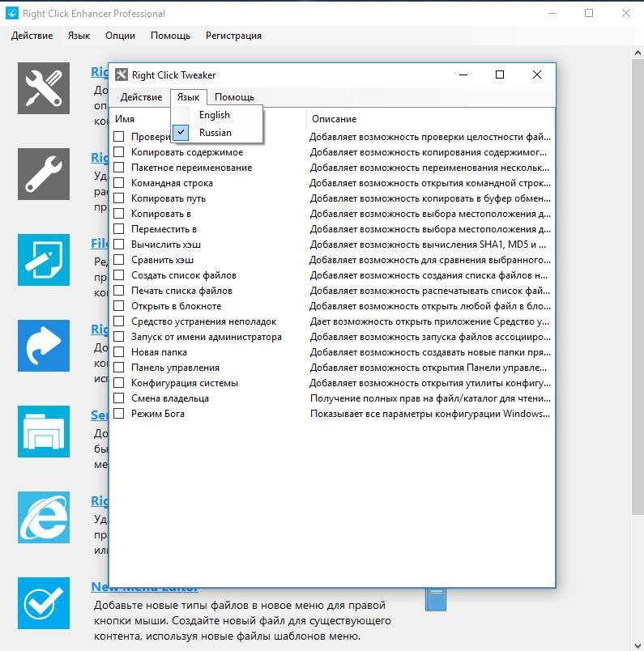644x651 pixels.
Task: Click the New Menu Editor checkmark icon
Action: pos(44,603)
